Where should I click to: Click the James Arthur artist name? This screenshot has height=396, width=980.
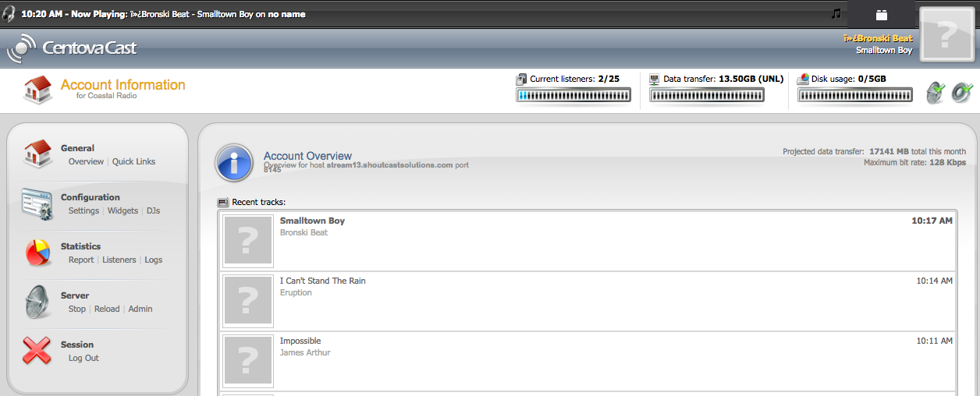(305, 352)
